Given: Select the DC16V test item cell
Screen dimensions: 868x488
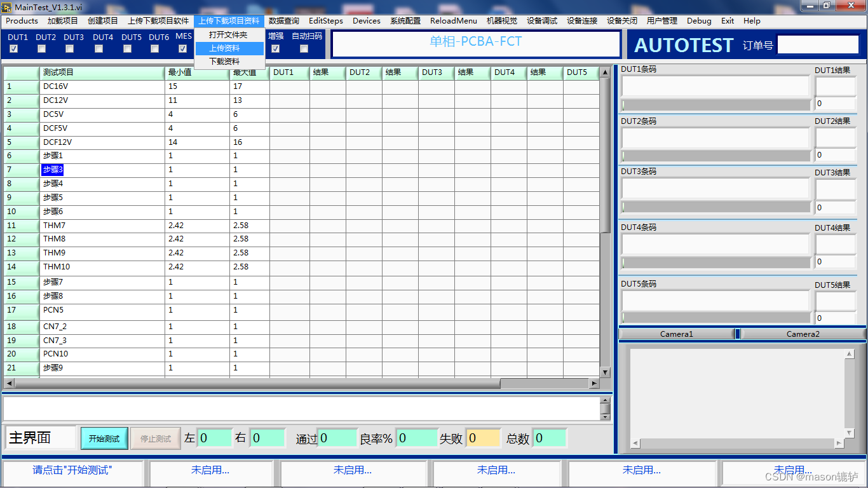Looking at the screenshot, I should tap(102, 86).
